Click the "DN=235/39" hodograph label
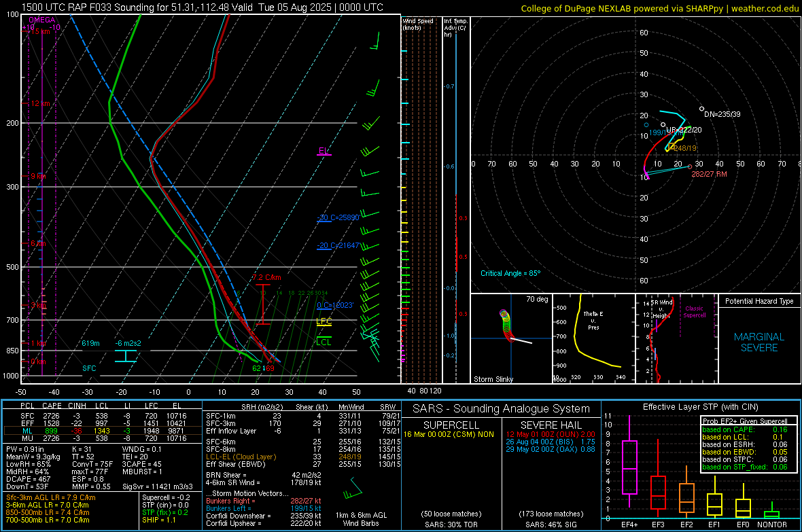 point(722,114)
